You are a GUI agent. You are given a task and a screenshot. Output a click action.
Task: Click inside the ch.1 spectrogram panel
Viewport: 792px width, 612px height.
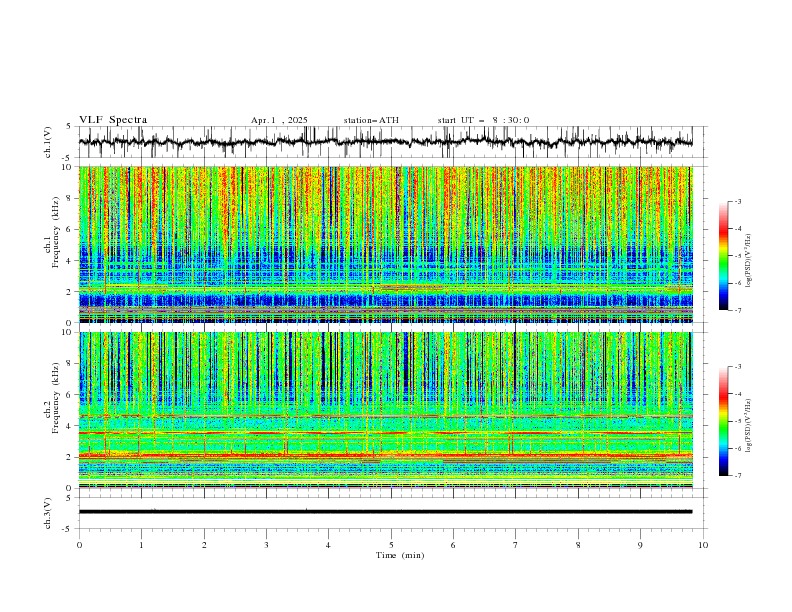point(385,244)
